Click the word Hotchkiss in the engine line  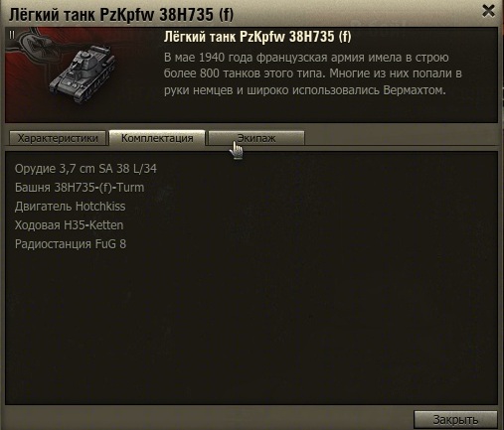100,207
